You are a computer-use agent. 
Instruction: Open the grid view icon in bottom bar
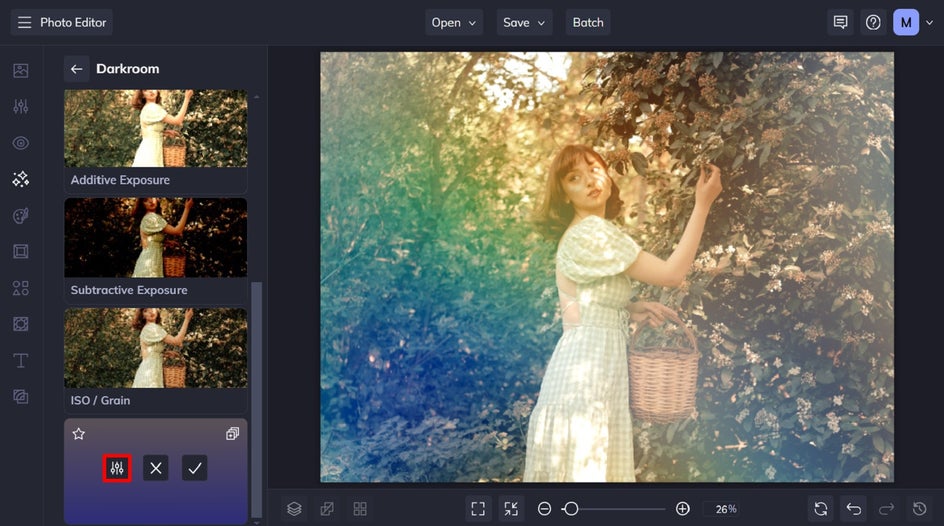click(360, 509)
